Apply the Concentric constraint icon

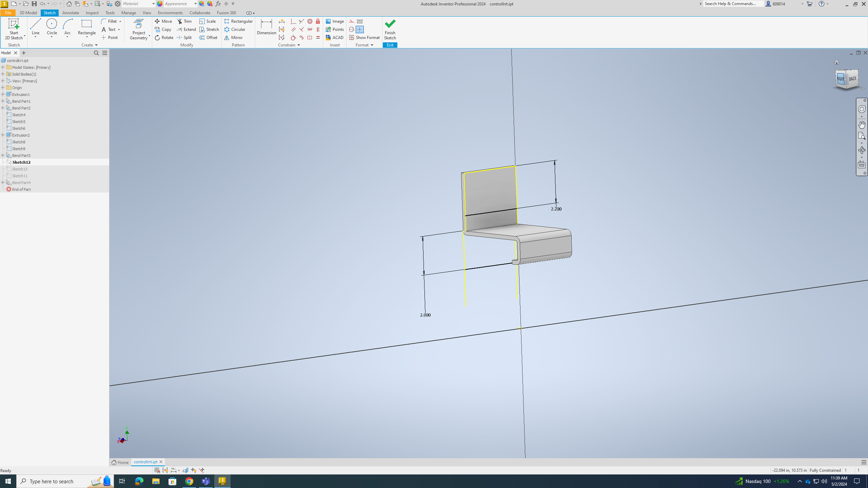point(310,21)
